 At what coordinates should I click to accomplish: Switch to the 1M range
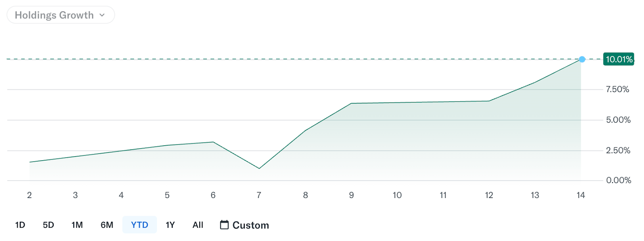coord(77,225)
